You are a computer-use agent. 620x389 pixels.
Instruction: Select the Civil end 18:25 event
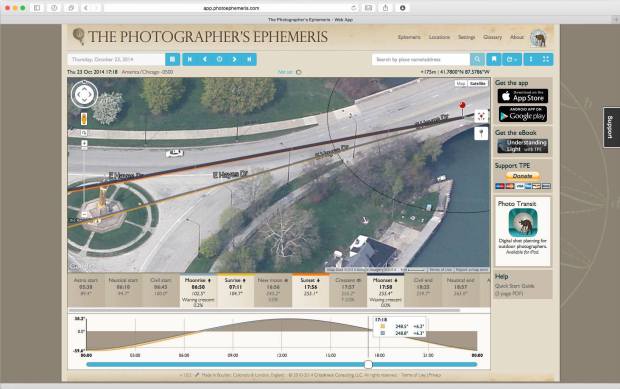click(x=423, y=290)
